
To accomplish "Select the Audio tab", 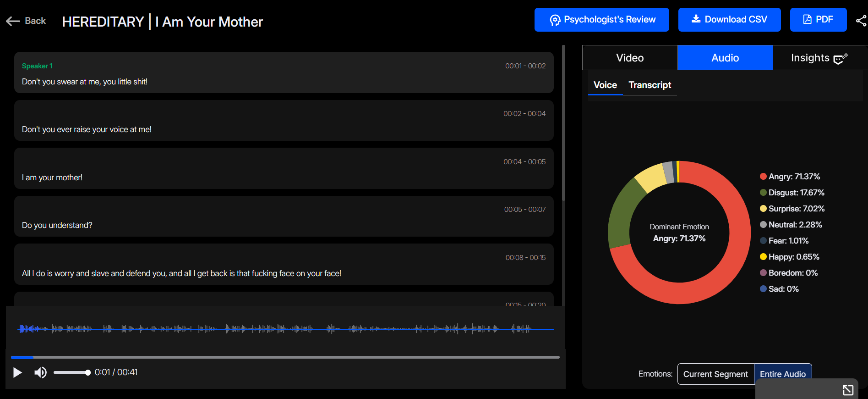I will [725, 58].
